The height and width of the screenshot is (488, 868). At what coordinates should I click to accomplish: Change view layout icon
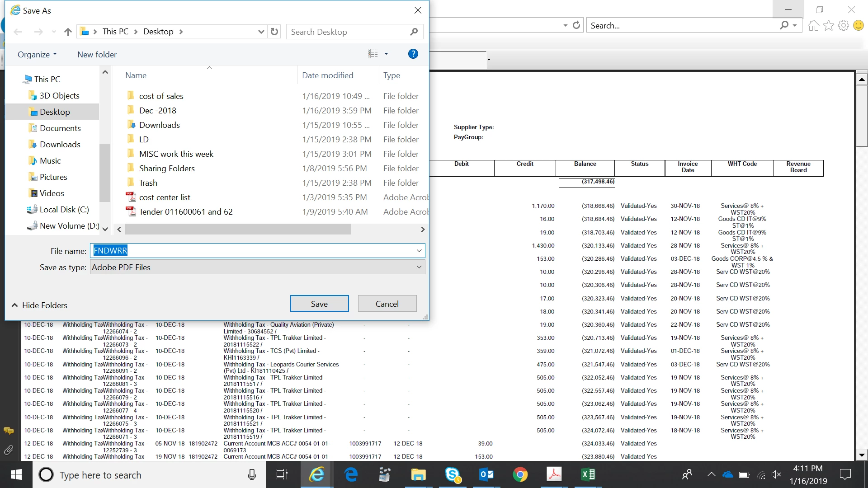point(373,54)
